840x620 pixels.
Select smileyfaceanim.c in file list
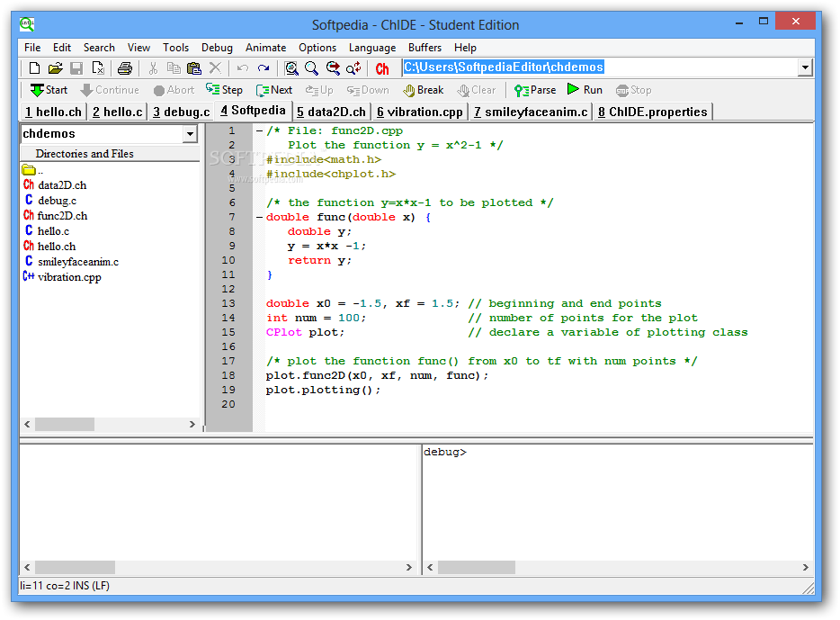pyautogui.click(x=72, y=262)
